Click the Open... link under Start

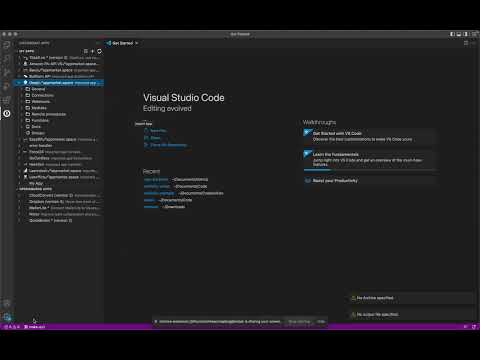click(x=155, y=138)
